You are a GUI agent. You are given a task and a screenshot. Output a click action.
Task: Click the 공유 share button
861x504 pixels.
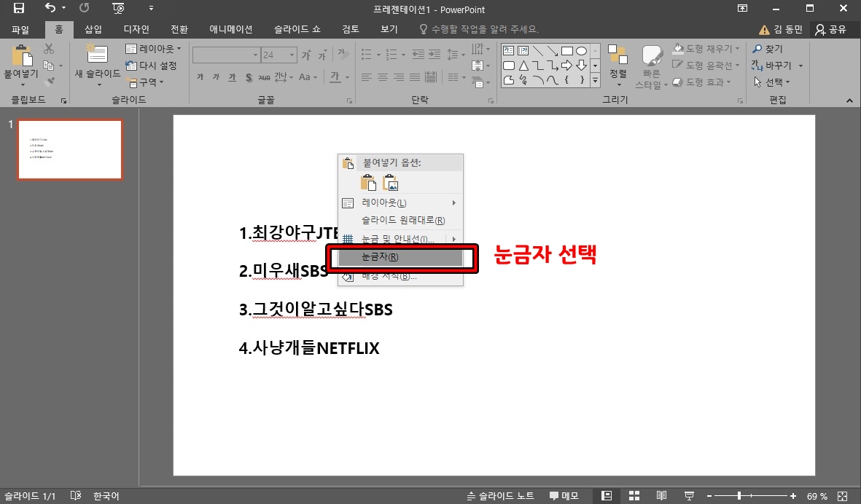pyautogui.click(x=831, y=30)
